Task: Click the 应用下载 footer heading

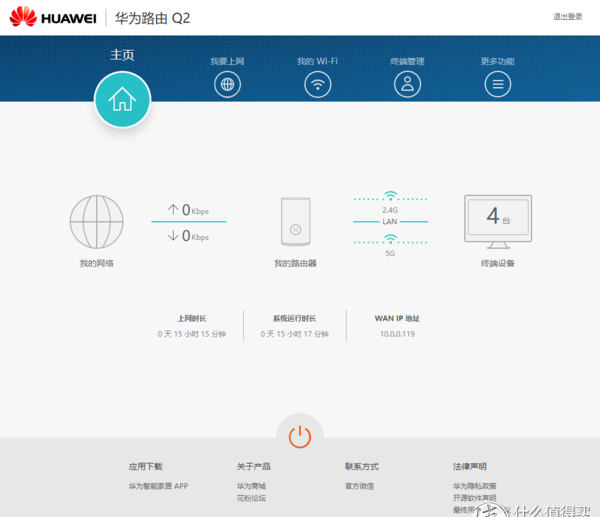Action: (x=145, y=466)
